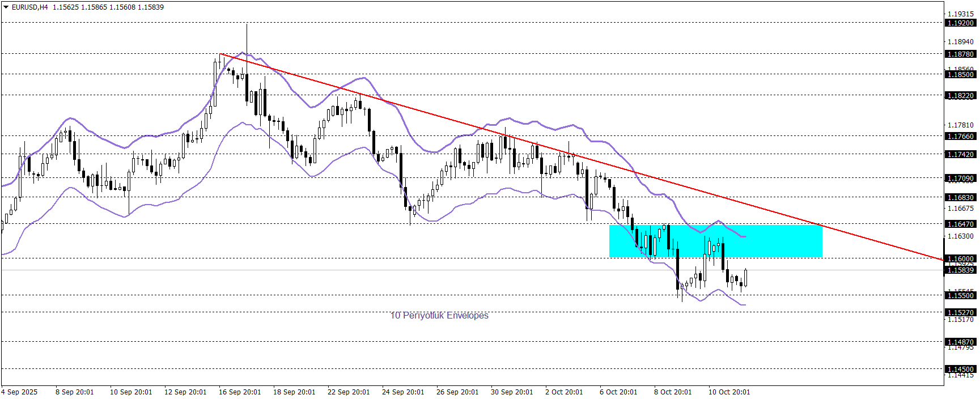
Task: Click the '4 Sep 2025' date label
Action: pyautogui.click(x=20, y=392)
